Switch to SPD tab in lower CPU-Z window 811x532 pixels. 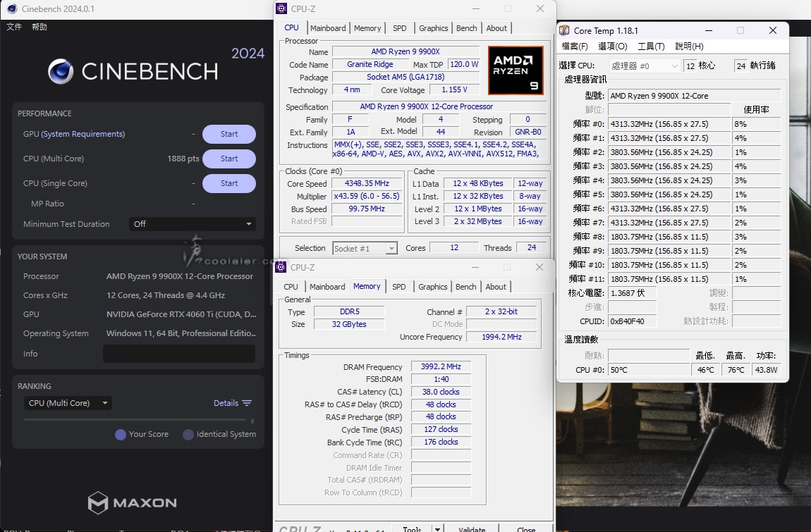398,287
